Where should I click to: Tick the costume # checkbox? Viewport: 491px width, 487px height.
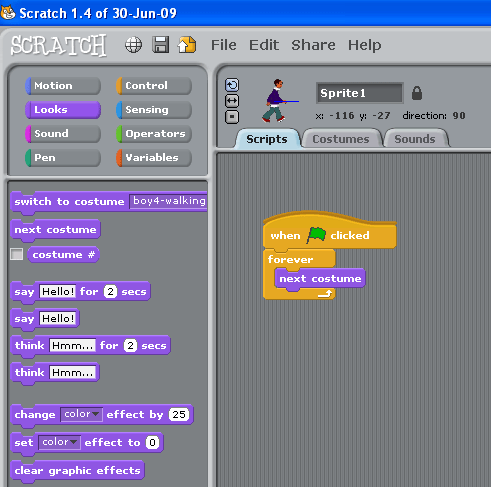pos(17,254)
